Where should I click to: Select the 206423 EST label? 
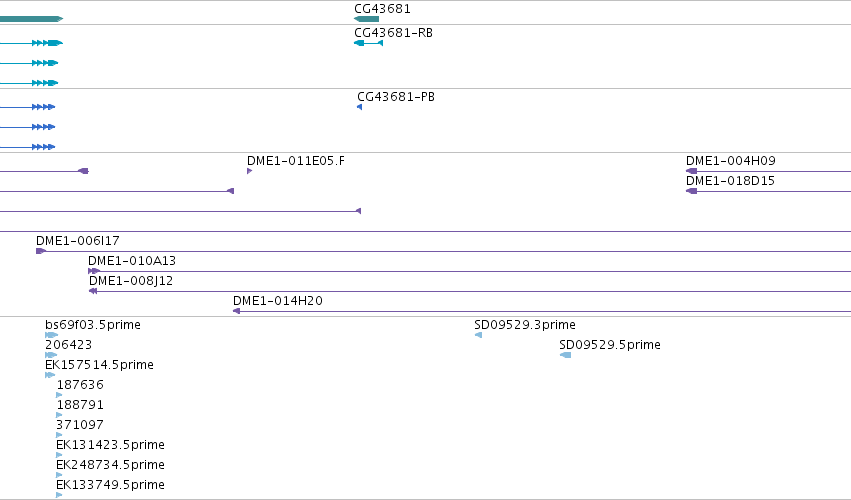pyautogui.click(x=68, y=345)
